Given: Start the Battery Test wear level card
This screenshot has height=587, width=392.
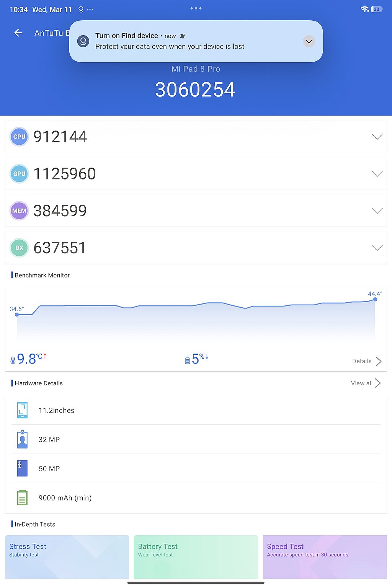Looking at the screenshot, I should tap(196, 557).
